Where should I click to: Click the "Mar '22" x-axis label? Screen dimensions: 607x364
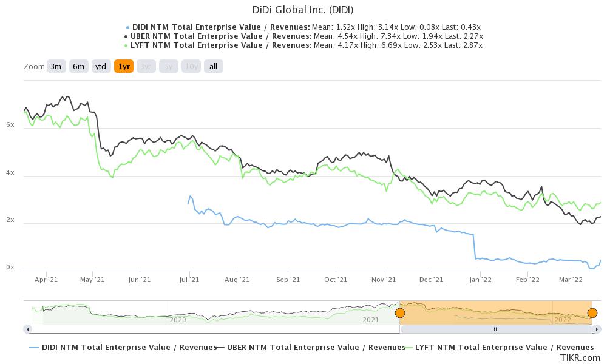click(571, 280)
